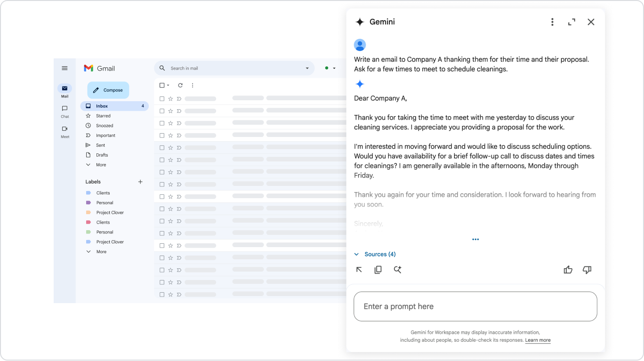This screenshot has height=361, width=644.
Task: Open the hamburger main menu in Gmail
Action: 64,68
